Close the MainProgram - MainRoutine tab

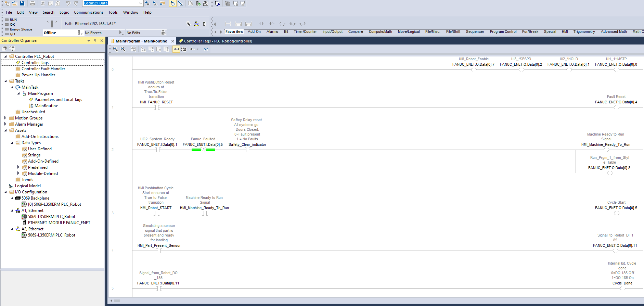[172, 41]
